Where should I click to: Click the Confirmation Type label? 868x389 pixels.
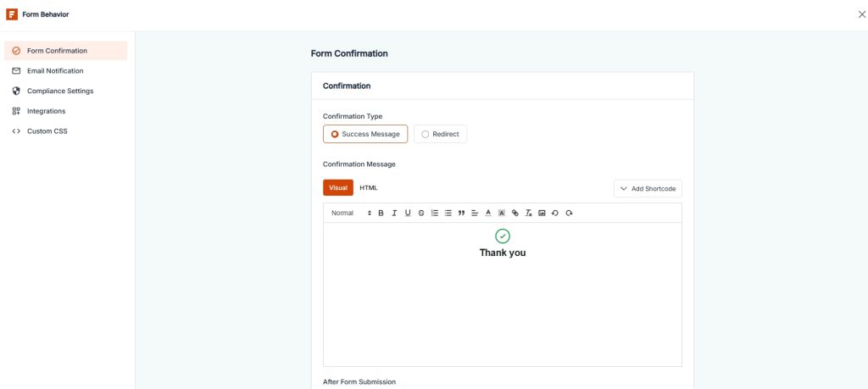point(353,116)
